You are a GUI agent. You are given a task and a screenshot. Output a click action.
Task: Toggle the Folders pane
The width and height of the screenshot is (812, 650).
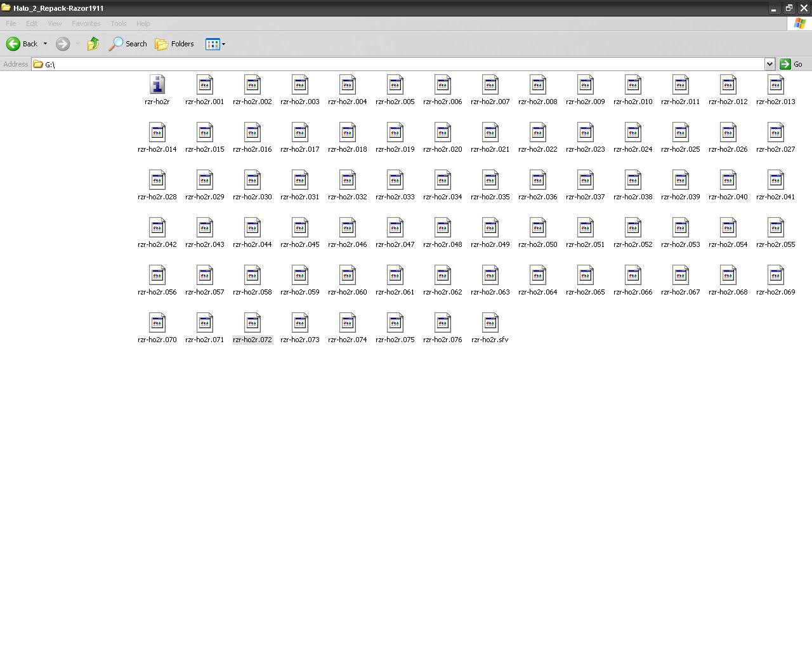pyautogui.click(x=174, y=44)
